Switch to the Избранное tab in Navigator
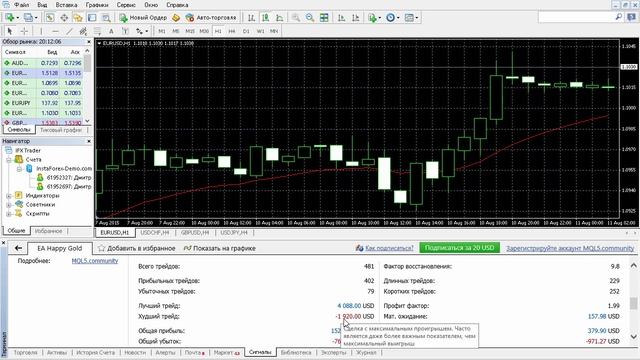This screenshot has height=360, width=640. (49, 231)
